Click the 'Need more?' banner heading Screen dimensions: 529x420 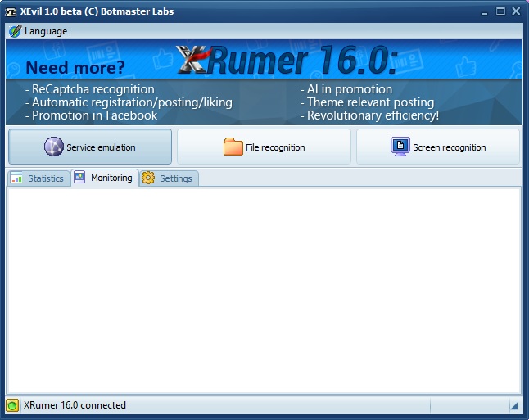tap(75, 67)
